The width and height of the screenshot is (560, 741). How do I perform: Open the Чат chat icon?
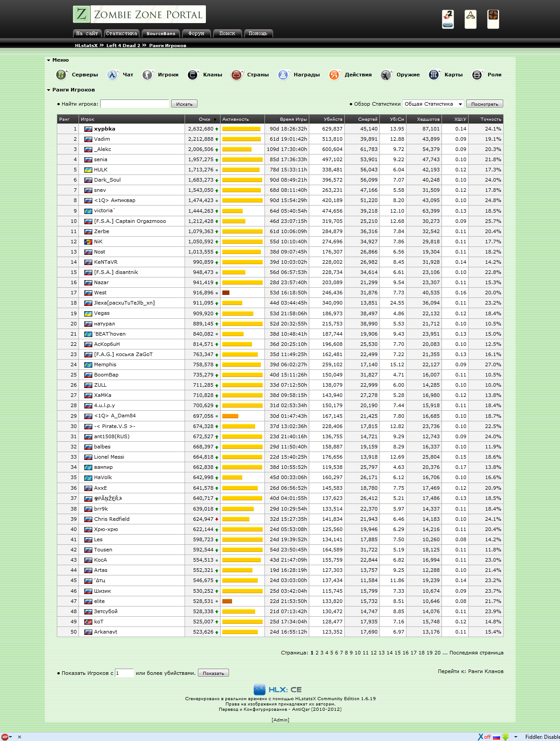113,75
